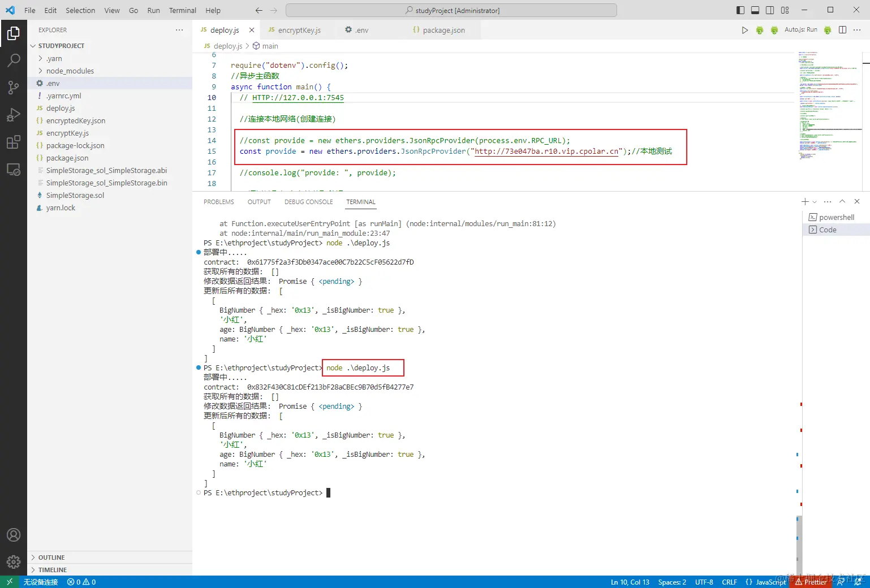Close the deploy.js editor tab
870x588 pixels.
(252, 30)
